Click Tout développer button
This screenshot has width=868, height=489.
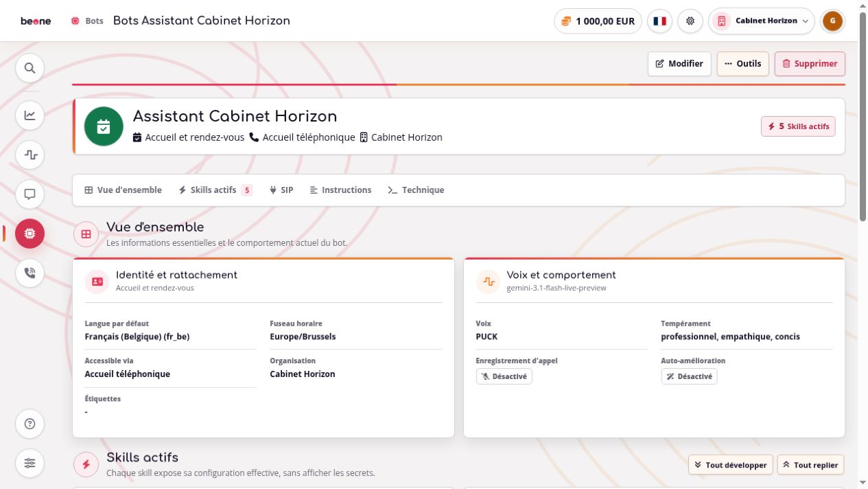click(x=731, y=465)
